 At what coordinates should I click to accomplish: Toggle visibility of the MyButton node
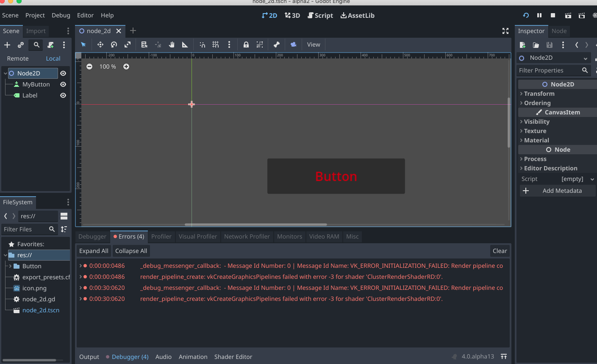pos(63,84)
